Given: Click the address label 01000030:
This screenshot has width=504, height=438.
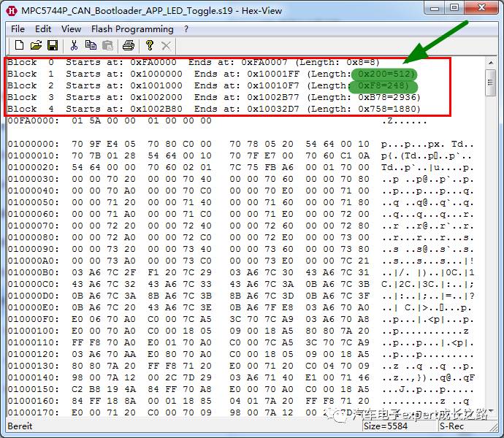Looking at the screenshot, I should click(34, 179).
